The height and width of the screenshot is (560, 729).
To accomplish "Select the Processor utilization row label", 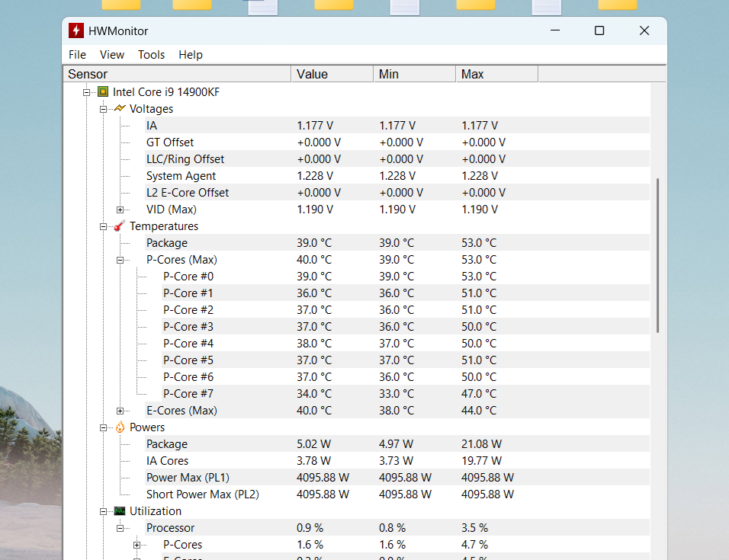I will pos(170,528).
